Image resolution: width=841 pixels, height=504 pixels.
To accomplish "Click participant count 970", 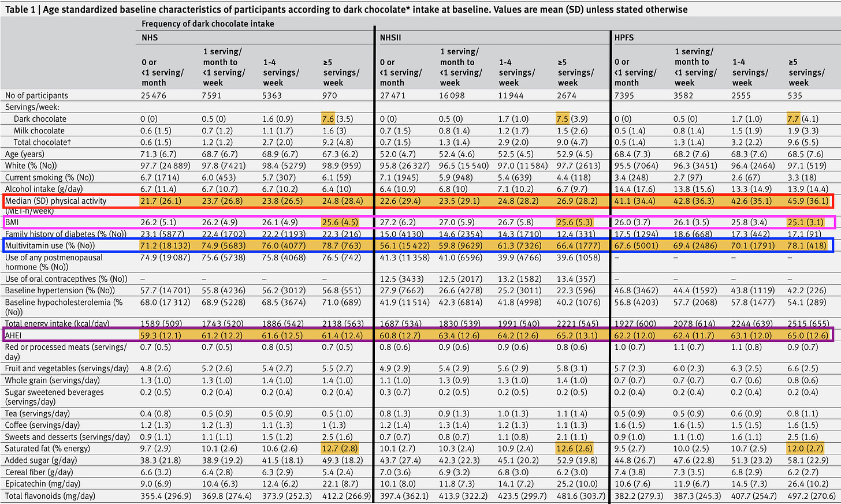I will (x=330, y=95).
